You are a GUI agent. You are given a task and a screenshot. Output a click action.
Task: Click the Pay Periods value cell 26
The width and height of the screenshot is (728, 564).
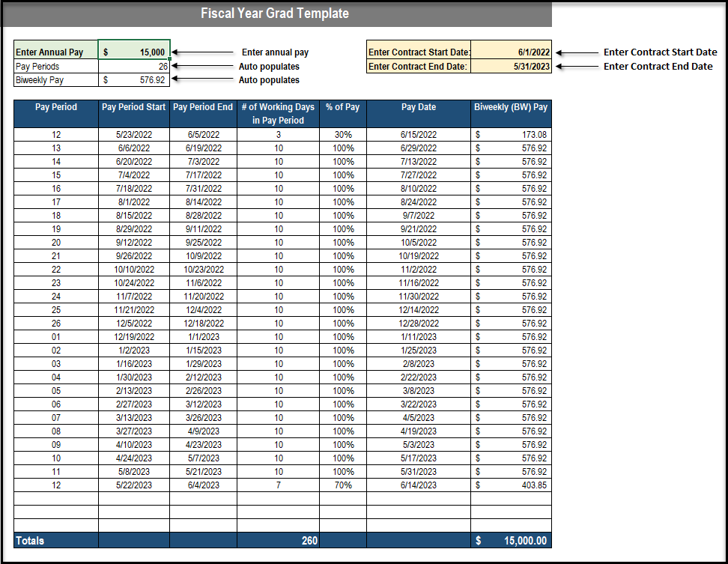click(135, 66)
